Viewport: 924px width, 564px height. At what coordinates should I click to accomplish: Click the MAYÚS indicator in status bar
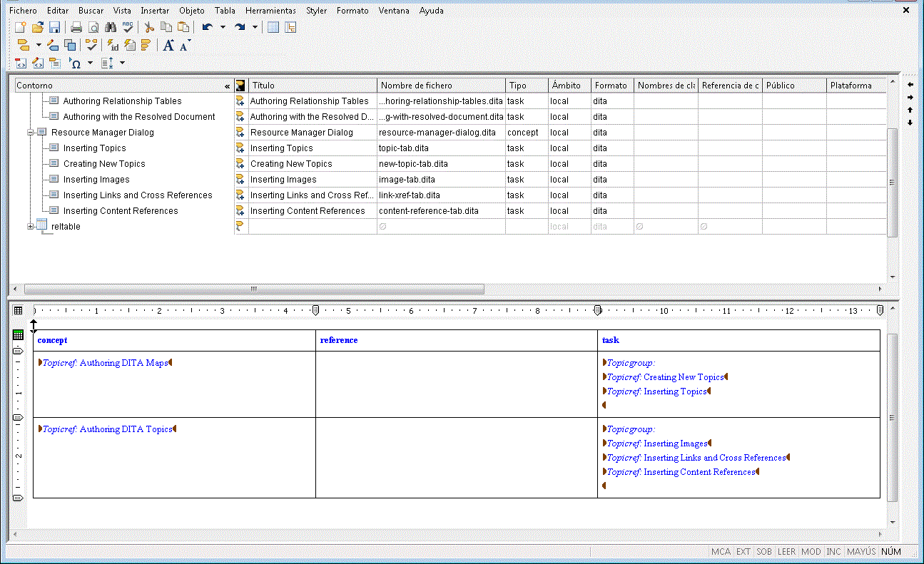point(861,552)
